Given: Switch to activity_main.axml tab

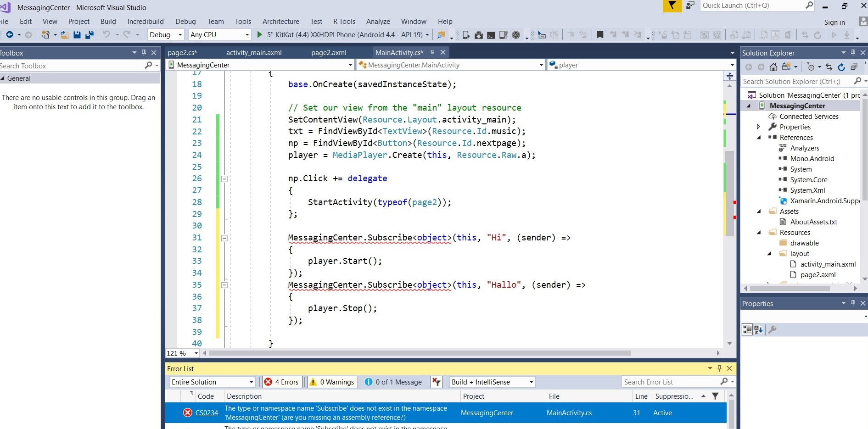Looking at the screenshot, I should [x=254, y=52].
